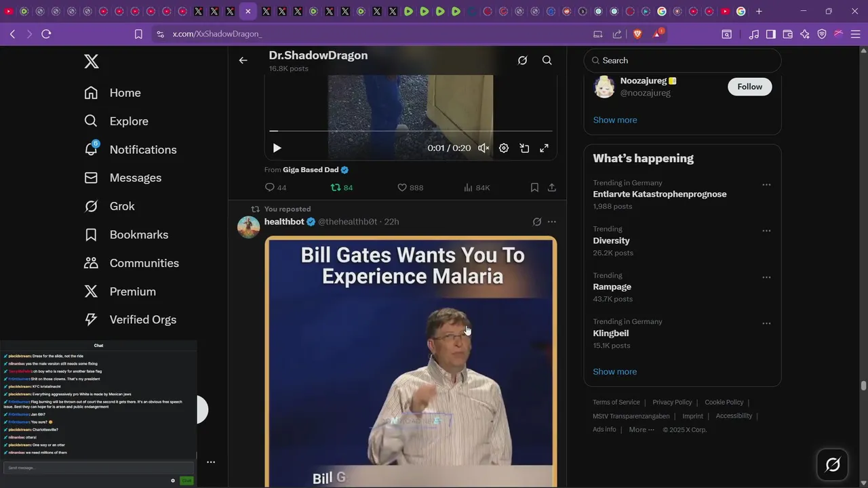
Task: Share the Giga Based Dad video post
Action: [552, 187]
